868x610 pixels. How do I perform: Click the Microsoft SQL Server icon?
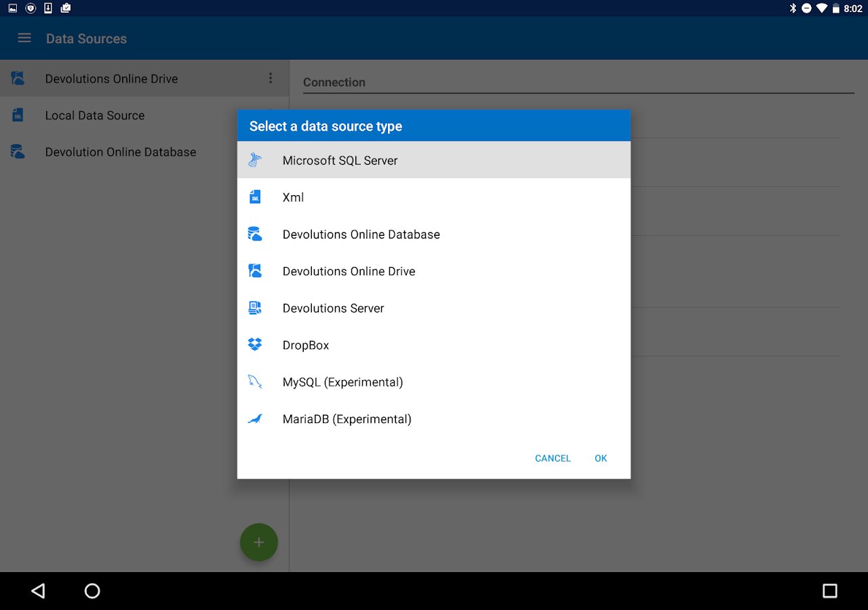(x=255, y=161)
